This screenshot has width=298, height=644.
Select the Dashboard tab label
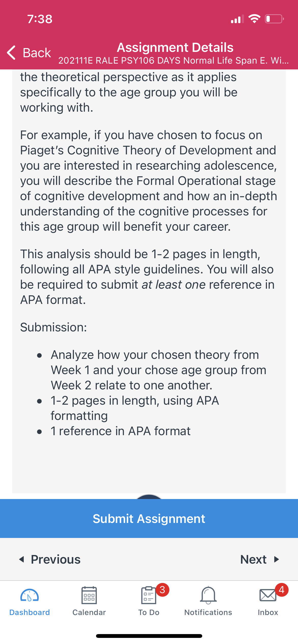click(x=30, y=612)
